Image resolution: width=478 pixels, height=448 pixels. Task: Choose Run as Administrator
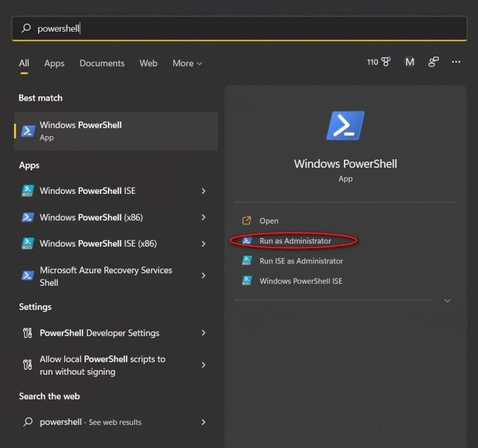[x=295, y=241]
